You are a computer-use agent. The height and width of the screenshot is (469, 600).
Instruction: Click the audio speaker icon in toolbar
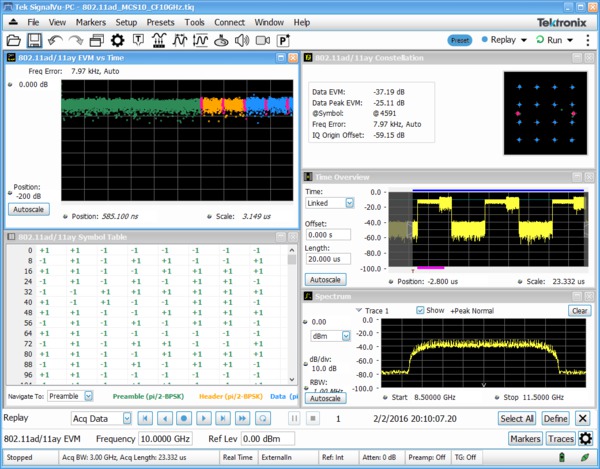point(241,41)
